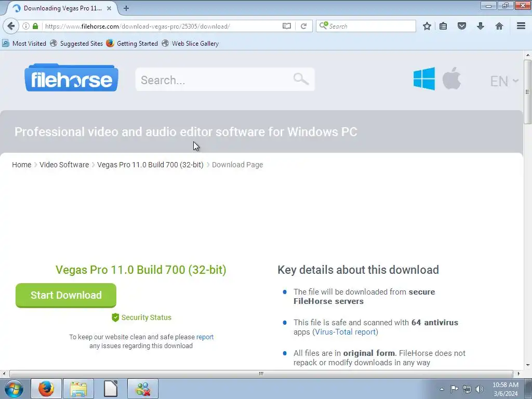Open Windows Start menu orb
532x399 pixels.
point(14,389)
